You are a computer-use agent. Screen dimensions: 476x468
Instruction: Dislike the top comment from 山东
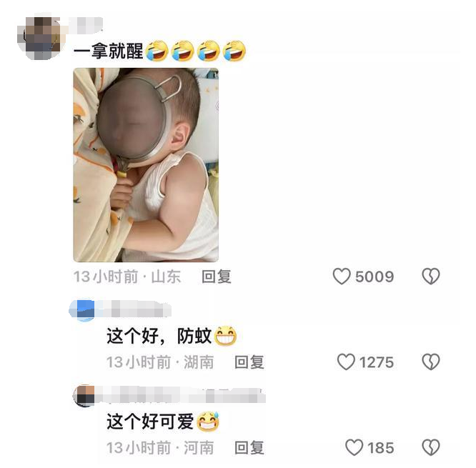click(x=431, y=277)
